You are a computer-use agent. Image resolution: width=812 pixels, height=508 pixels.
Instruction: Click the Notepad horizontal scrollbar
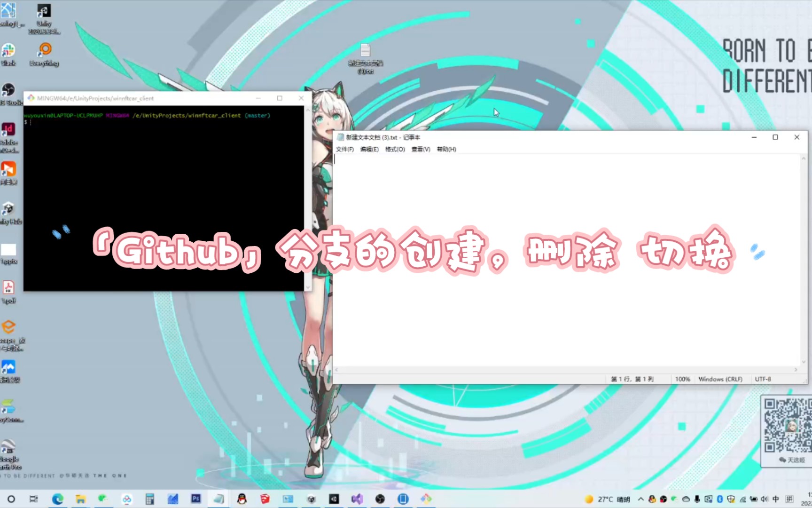point(566,370)
